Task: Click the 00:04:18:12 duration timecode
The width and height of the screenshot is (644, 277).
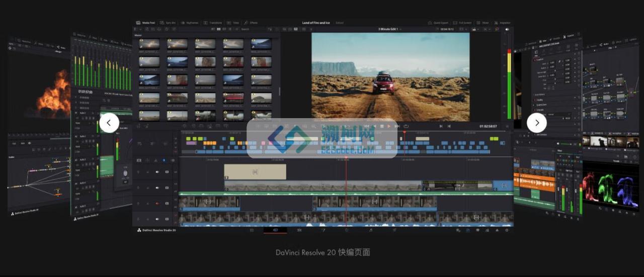Action: [446, 29]
